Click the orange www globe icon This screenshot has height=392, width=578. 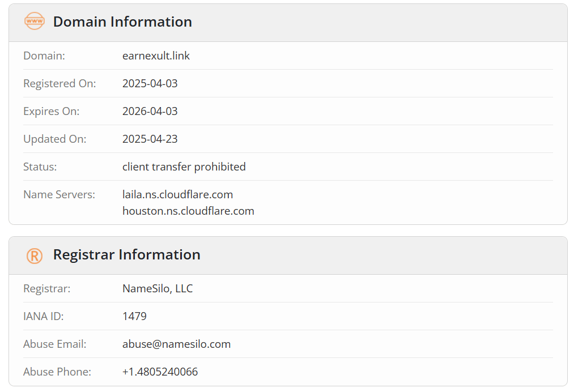34,22
